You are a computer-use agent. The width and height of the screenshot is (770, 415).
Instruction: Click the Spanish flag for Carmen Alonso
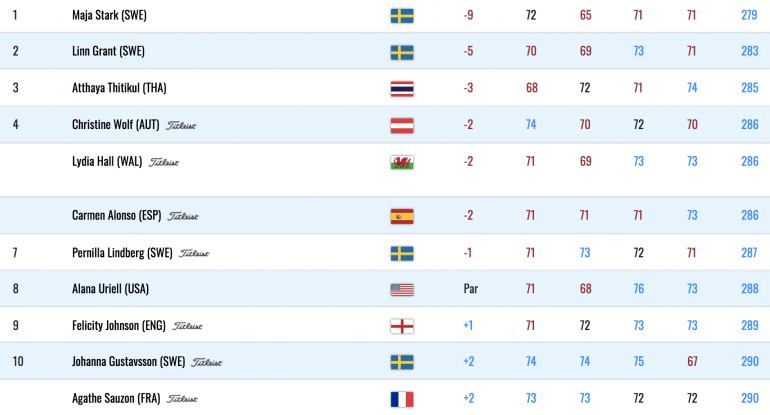tap(402, 216)
